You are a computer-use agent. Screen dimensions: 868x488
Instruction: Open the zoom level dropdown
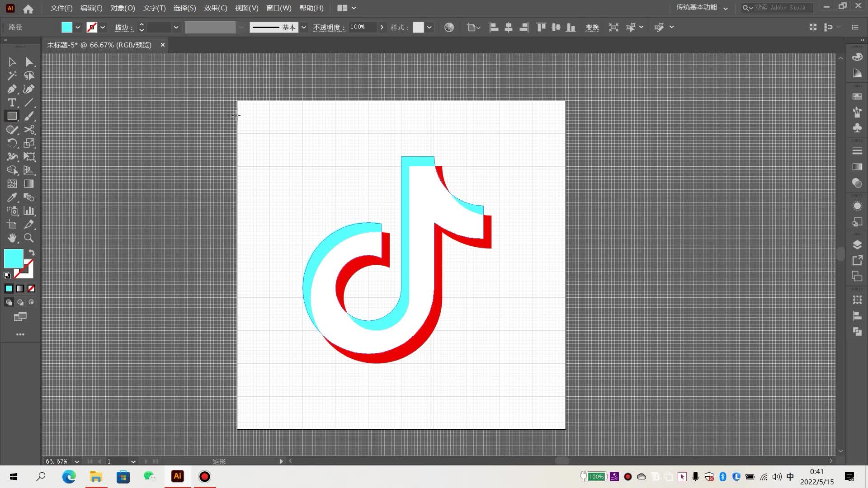77,461
